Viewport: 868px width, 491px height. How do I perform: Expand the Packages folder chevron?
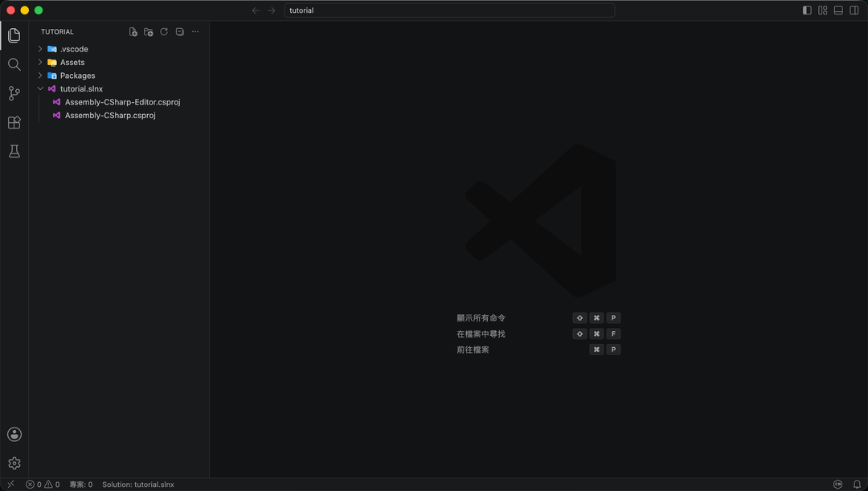(x=40, y=76)
